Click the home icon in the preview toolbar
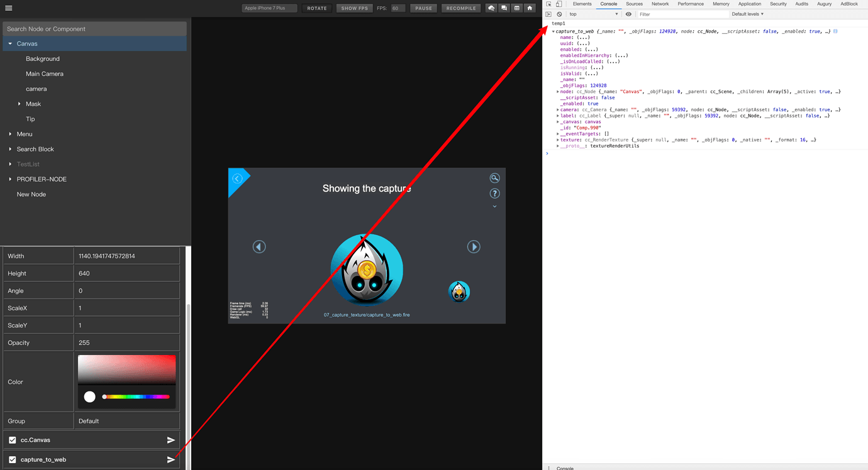Screen dimensions: 868x470 tap(529, 8)
